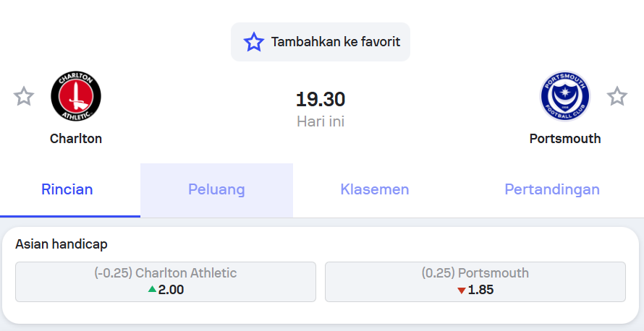This screenshot has height=331, width=644.
Task: Click the blue star in Tambahkan ke favorit
Action: tap(254, 42)
